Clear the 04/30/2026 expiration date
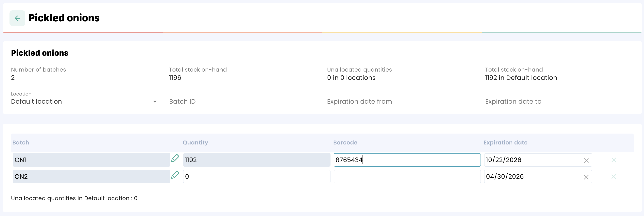This screenshot has width=644, height=216. click(586, 177)
